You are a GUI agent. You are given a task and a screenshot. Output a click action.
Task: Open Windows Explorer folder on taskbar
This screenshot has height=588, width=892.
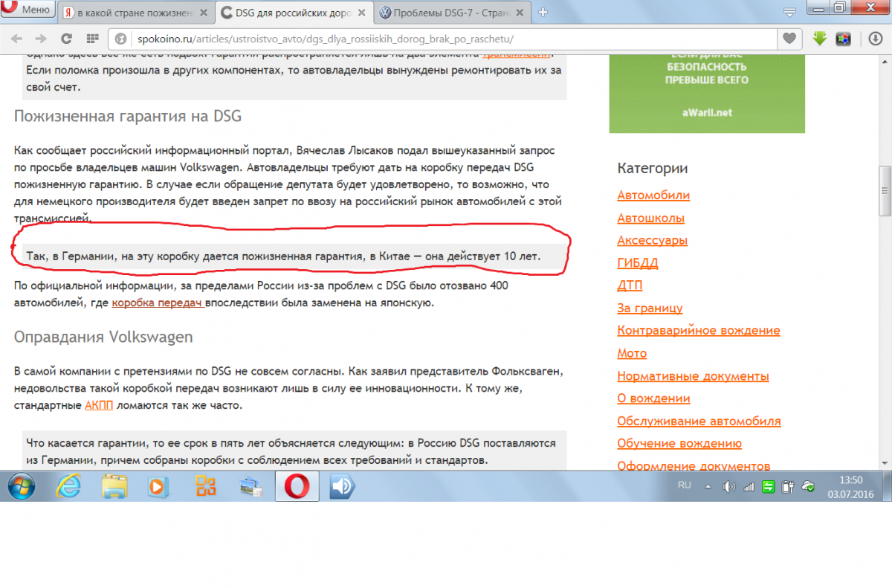point(114,486)
